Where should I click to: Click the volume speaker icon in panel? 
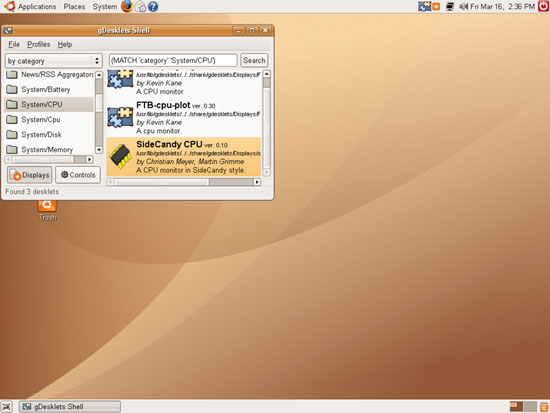click(463, 6)
